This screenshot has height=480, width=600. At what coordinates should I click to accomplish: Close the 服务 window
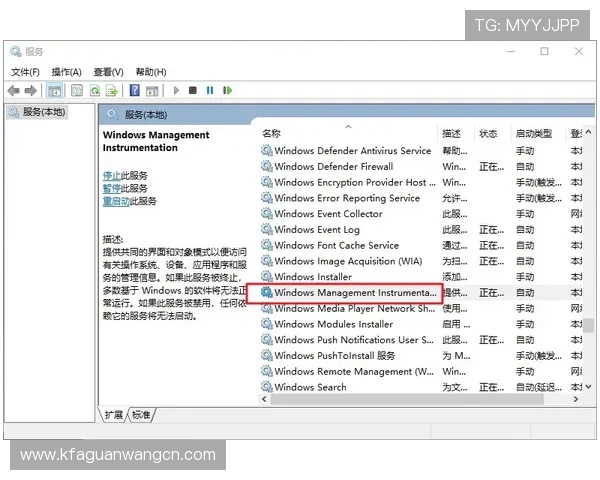[579, 51]
